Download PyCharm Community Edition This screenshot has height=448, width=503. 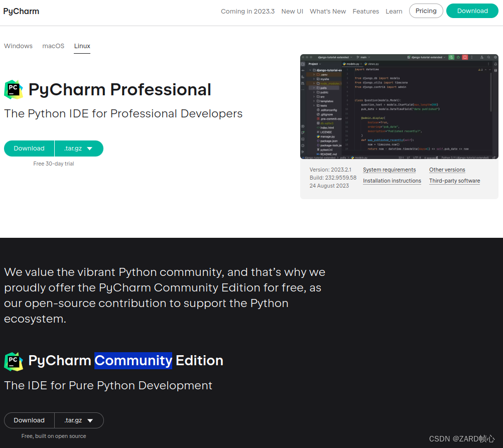[29, 420]
